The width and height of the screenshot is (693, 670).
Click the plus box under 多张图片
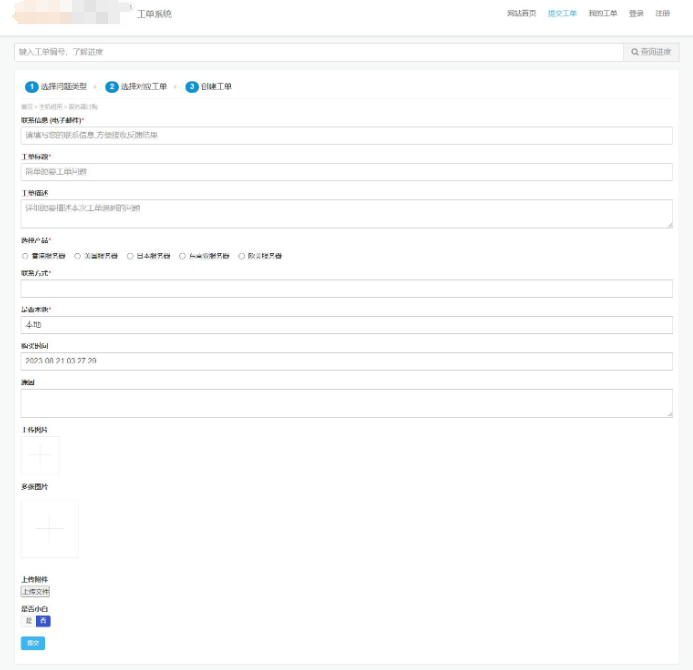click(x=49, y=528)
